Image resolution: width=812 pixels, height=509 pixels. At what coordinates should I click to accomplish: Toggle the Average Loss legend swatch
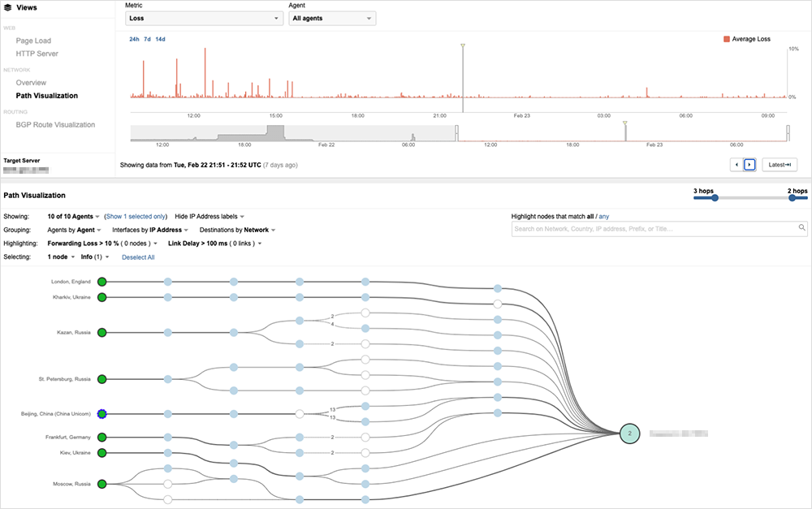pyautogui.click(x=726, y=39)
